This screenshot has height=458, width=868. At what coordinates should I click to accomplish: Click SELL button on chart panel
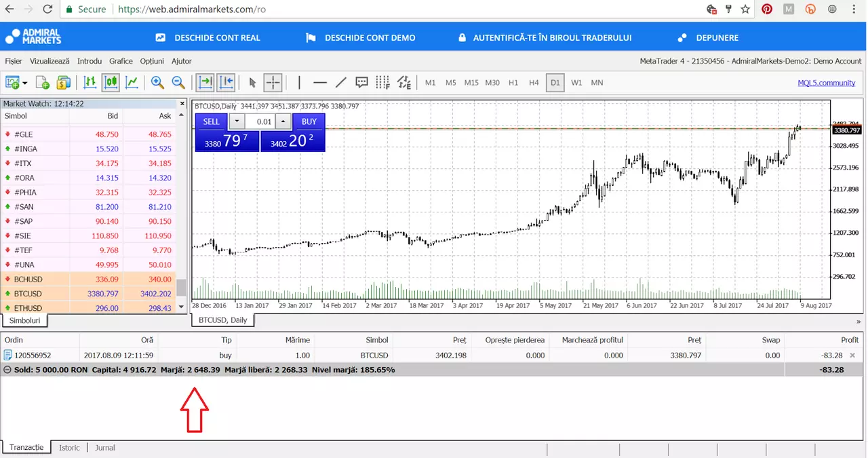click(x=212, y=121)
